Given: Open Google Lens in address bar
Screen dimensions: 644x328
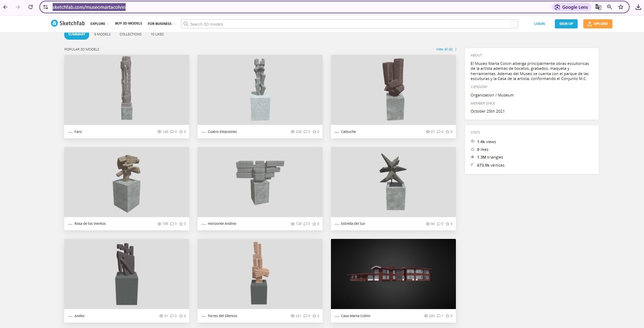Looking at the screenshot, I should 571,7.
